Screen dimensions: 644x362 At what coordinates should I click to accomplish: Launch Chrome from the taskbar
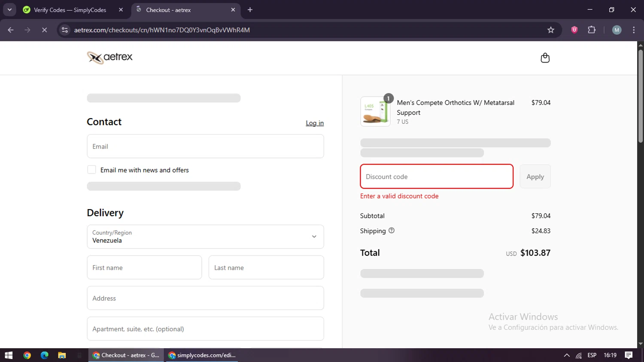[x=27, y=355]
